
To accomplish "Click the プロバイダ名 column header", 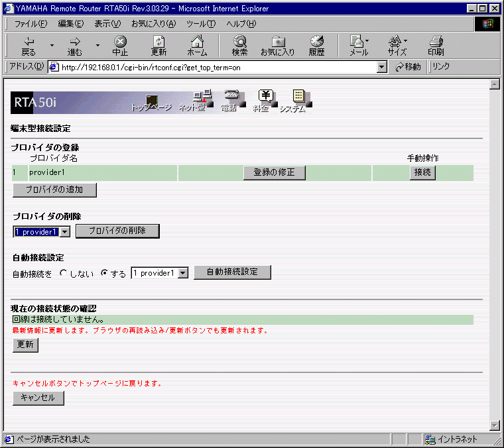I will point(53,158).
